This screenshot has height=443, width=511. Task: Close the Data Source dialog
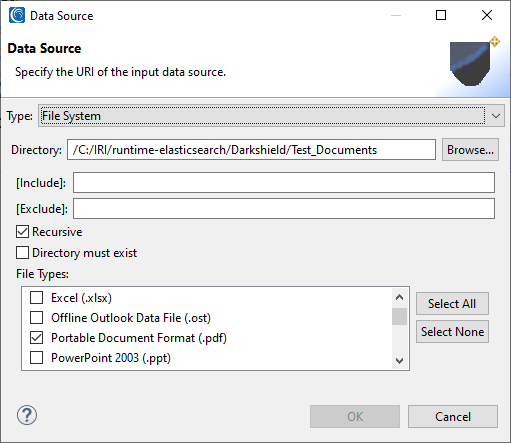point(487,15)
